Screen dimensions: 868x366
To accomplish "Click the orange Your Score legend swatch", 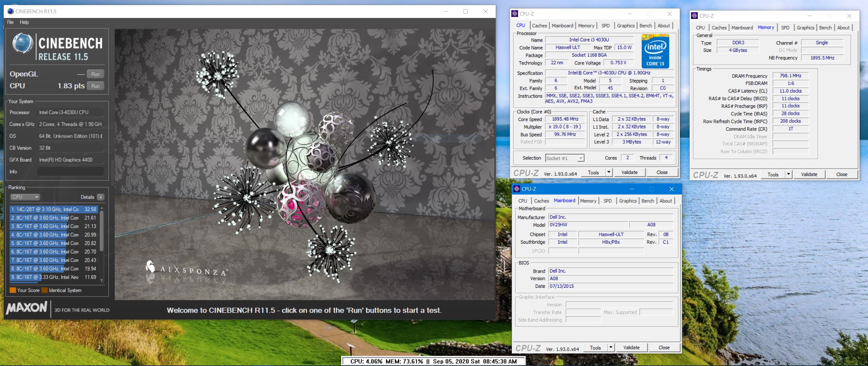I will click(x=13, y=290).
